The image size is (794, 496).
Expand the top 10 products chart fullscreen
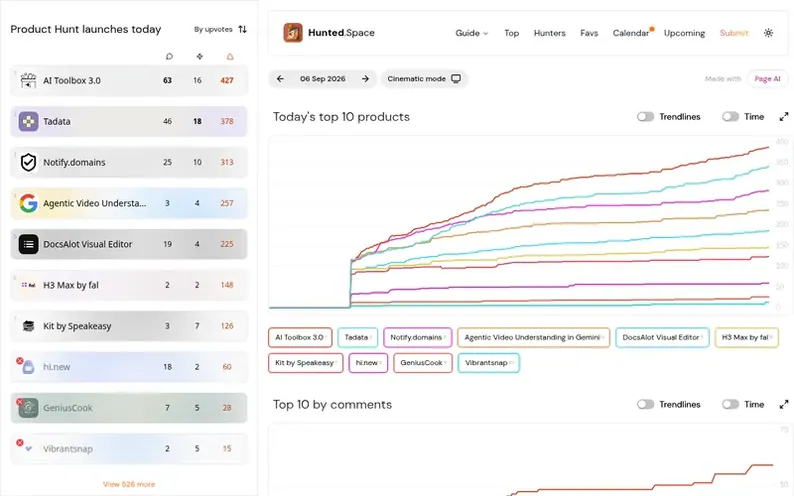[784, 117]
